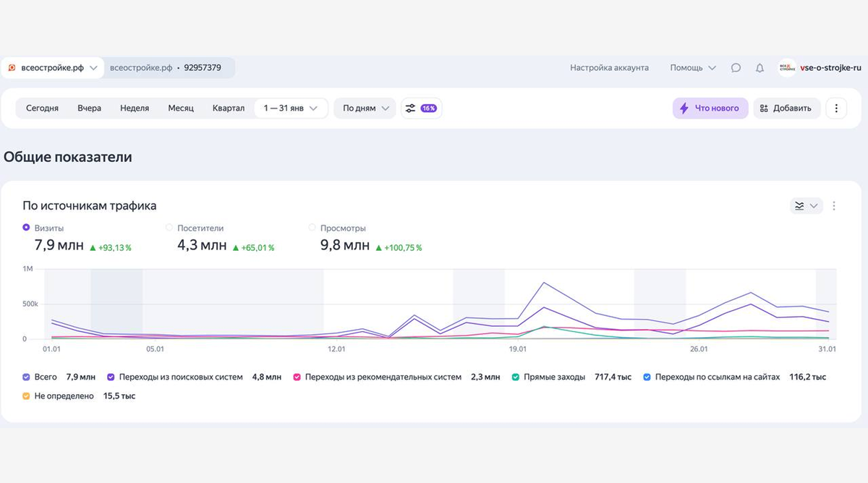The image size is (868, 483).
Task: Expand the 1 — 31 янв date range dropdown
Action: pyautogui.click(x=291, y=108)
